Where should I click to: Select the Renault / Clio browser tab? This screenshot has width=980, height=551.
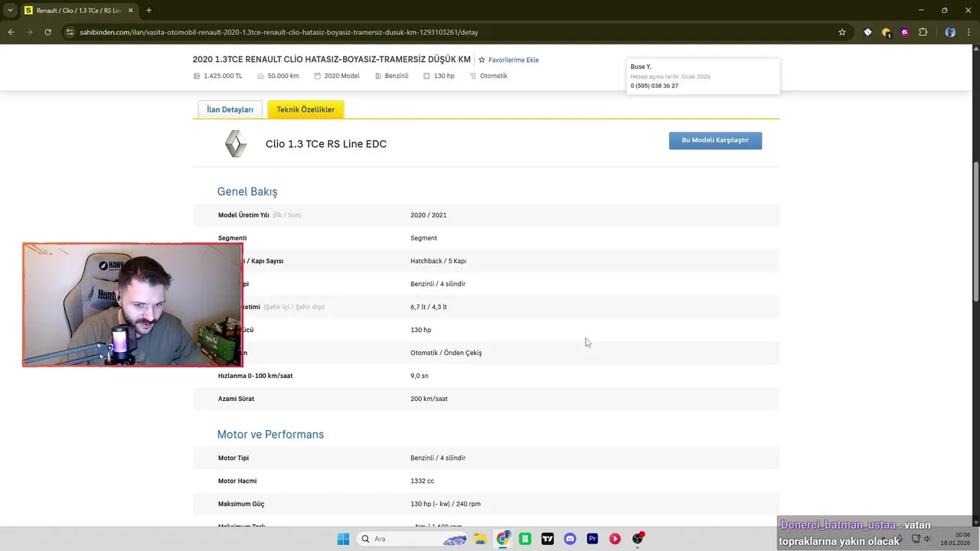(78, 11)
